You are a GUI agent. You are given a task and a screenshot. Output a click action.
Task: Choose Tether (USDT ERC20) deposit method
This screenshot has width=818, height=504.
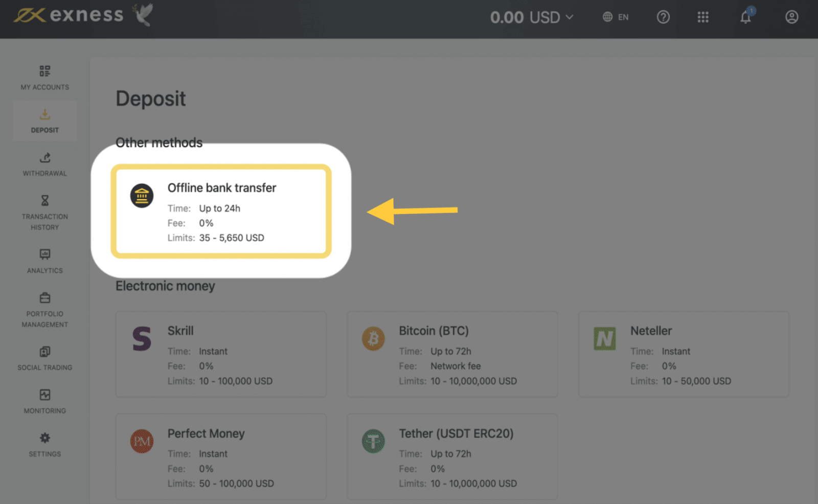coord(452,456)
